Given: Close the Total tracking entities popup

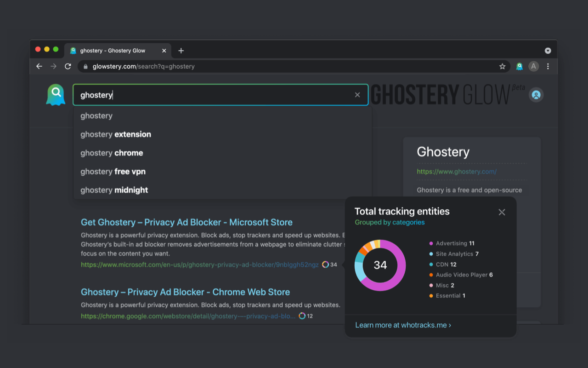Looking at the screenshot, I should click(x=502, y=212).
